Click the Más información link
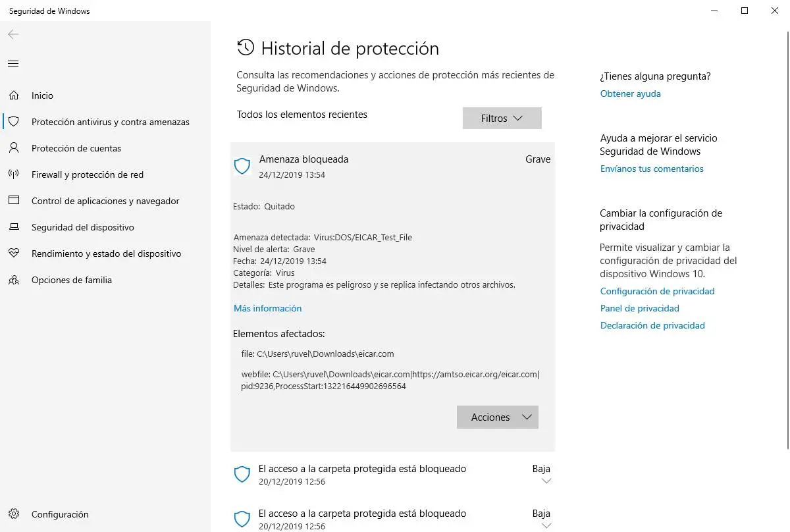The image size is (790, 532). [x=267, y=308]
